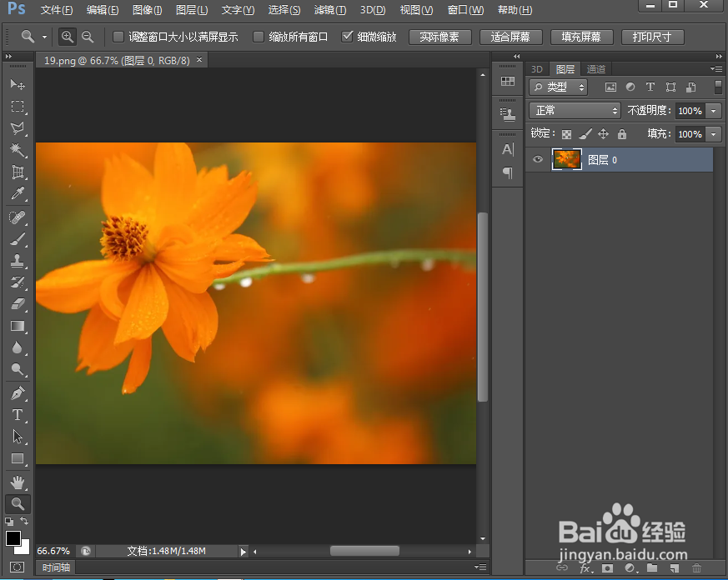Viewport: 728px width, 580px height.
Task: Click the 填充屏幕 button
Action: pos(581,37)
